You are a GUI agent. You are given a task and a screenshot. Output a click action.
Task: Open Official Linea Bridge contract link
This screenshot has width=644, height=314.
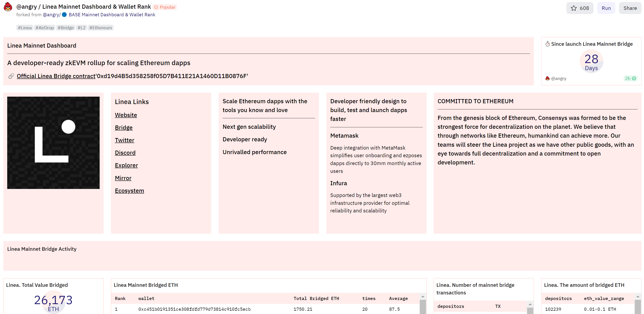(x=56, y=76)
